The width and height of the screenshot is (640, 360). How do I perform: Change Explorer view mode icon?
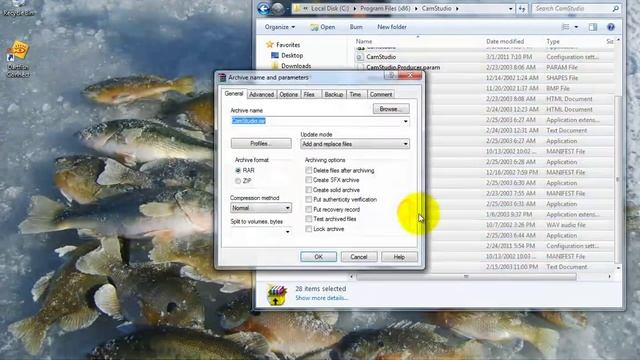pyautogui.click(x=565, y=27)
